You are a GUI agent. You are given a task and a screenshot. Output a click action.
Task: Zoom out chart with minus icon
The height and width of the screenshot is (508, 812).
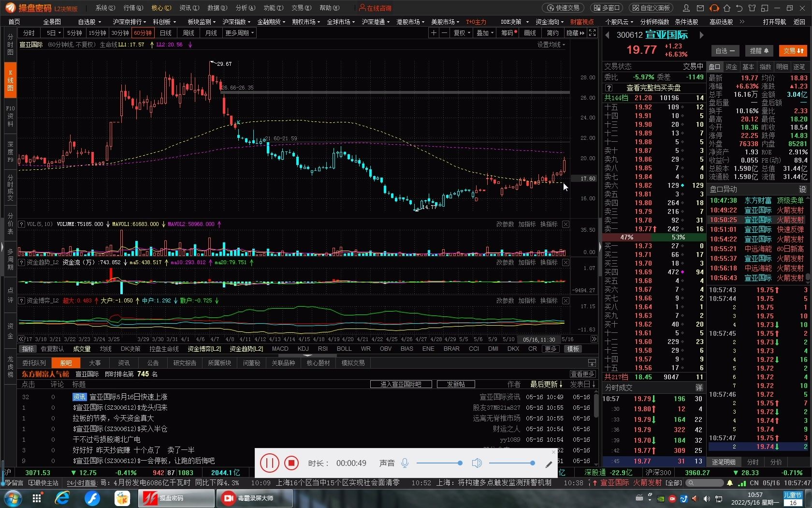pyautogui.click(x=444, y=33)
